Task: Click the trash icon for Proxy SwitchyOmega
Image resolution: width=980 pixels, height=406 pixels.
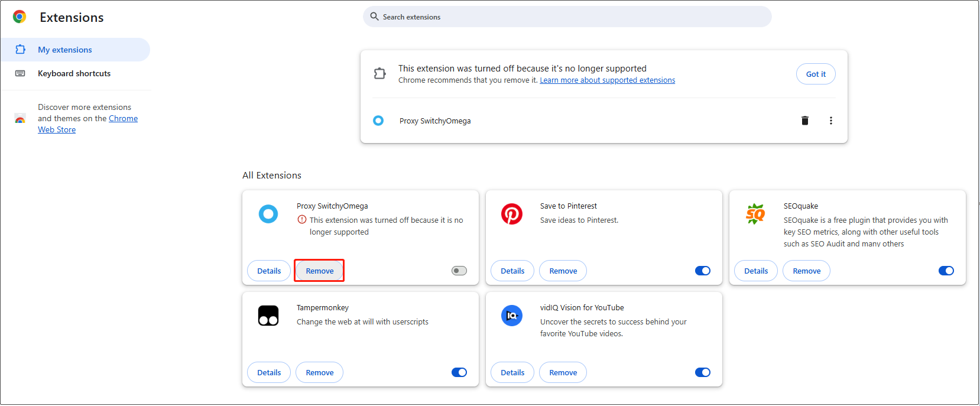Action: coord(804,121)
